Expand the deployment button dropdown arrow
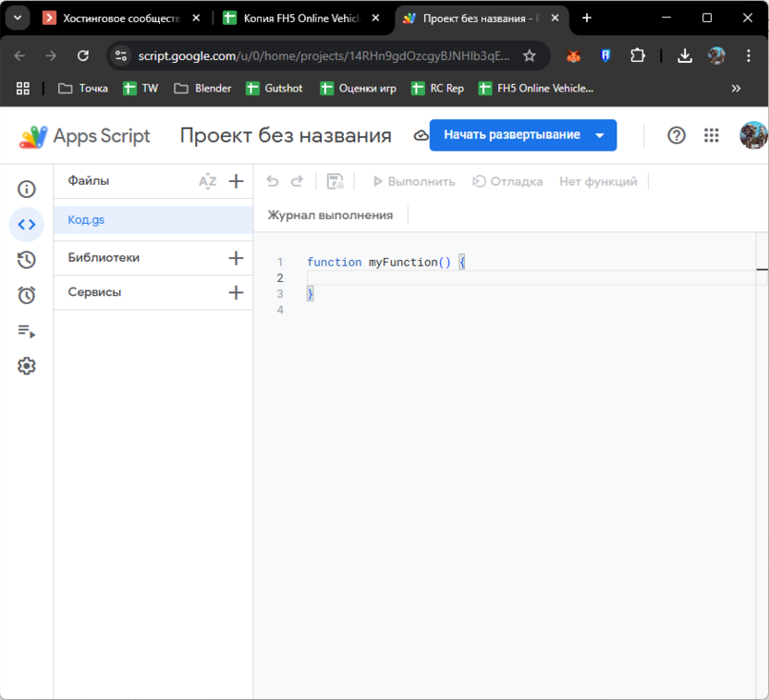This screenshot has height=700, width=769. pyautogui.click(x=600, y=135)
